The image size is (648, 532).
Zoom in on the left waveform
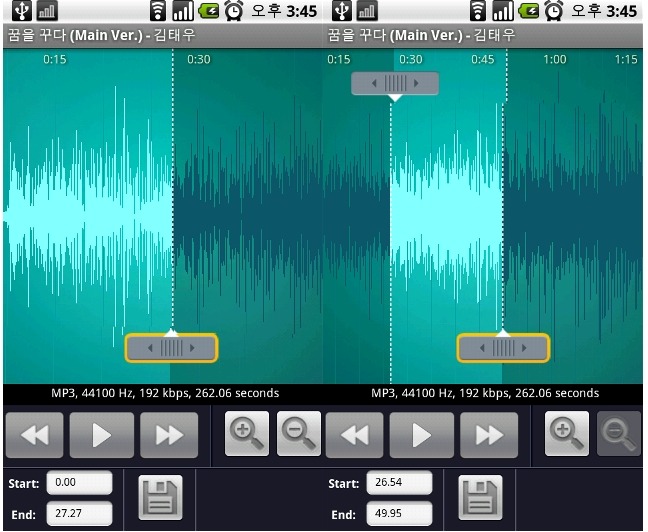(x=247, y=434)
